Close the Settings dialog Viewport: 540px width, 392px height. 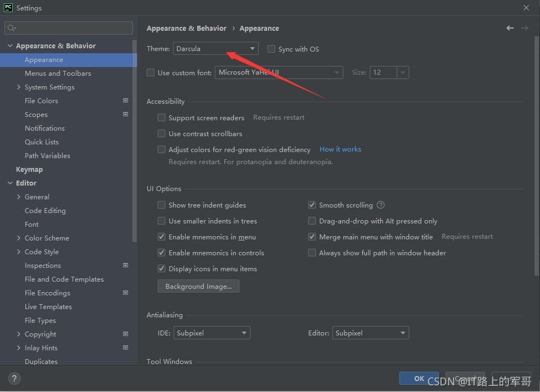click(526, 8)
